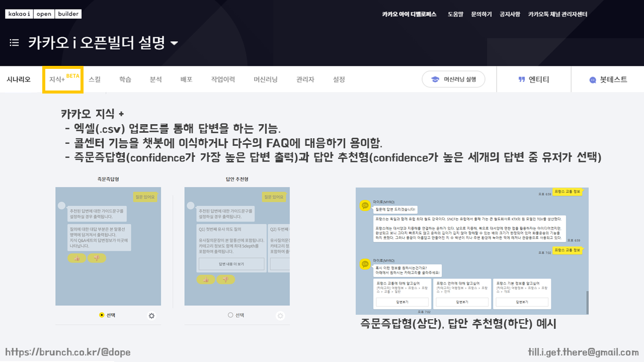The image size is (644, 362).
Task: Click 답변보기 under 프랑스 언어에 대해 알고싶어
Action: 463,302
